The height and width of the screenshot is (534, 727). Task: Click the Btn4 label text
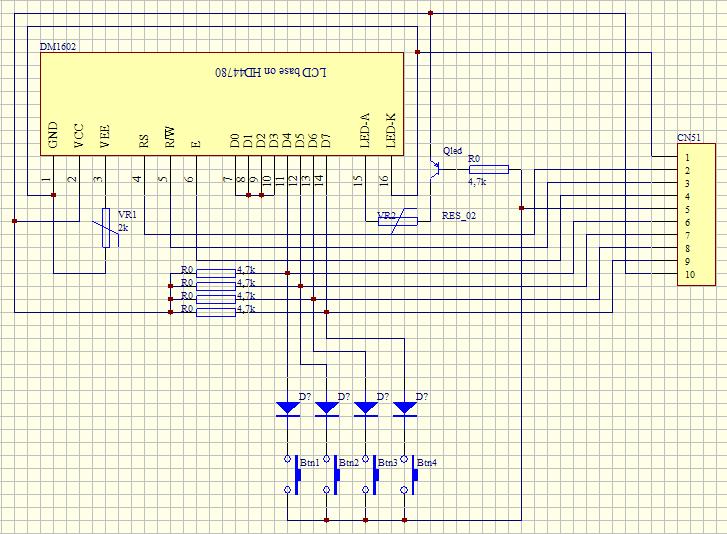pyautogui.click(x=427, y=463)
